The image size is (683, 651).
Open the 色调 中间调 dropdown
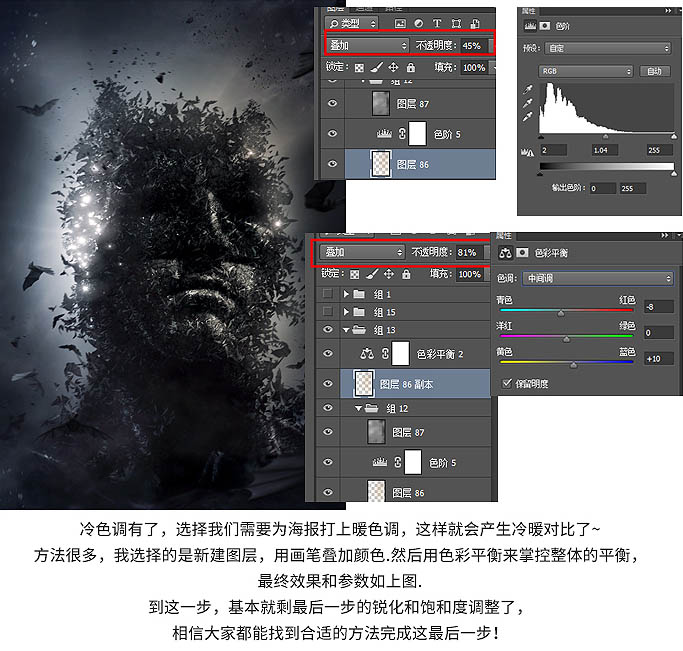point(598,278)
